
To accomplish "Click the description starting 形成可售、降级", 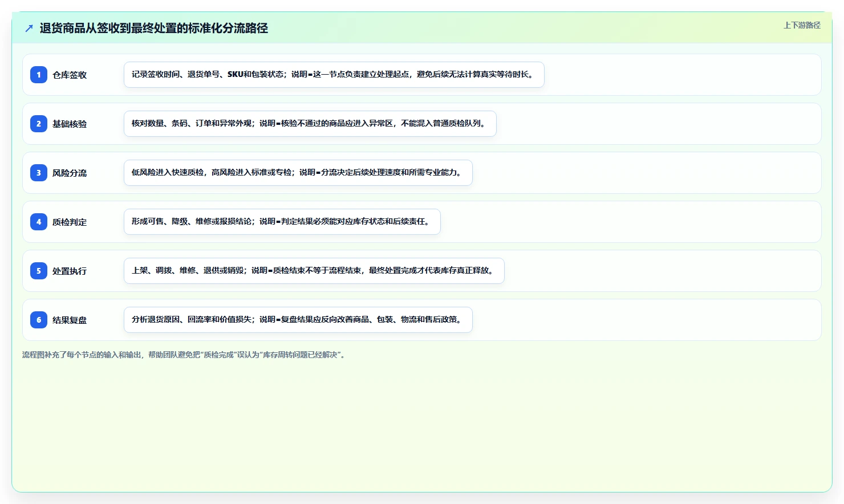I will click(x=282, y=222).
